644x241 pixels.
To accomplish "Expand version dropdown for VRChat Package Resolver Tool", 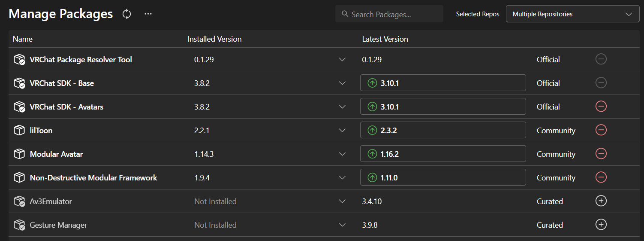I will (x=342, y=60).
